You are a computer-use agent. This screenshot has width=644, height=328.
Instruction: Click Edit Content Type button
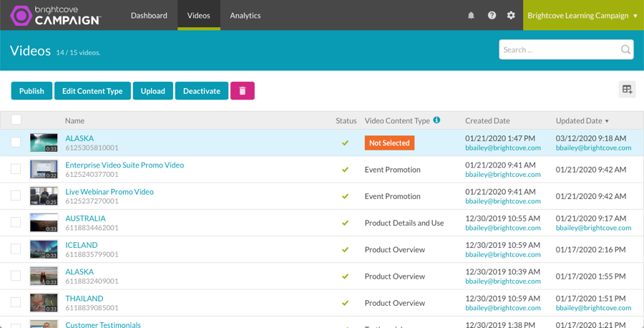coord(92,91)
